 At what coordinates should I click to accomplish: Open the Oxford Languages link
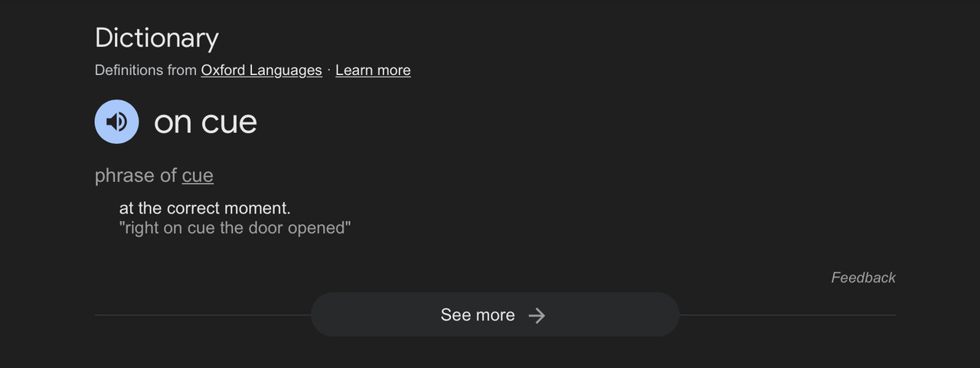(x=261, y=70)
